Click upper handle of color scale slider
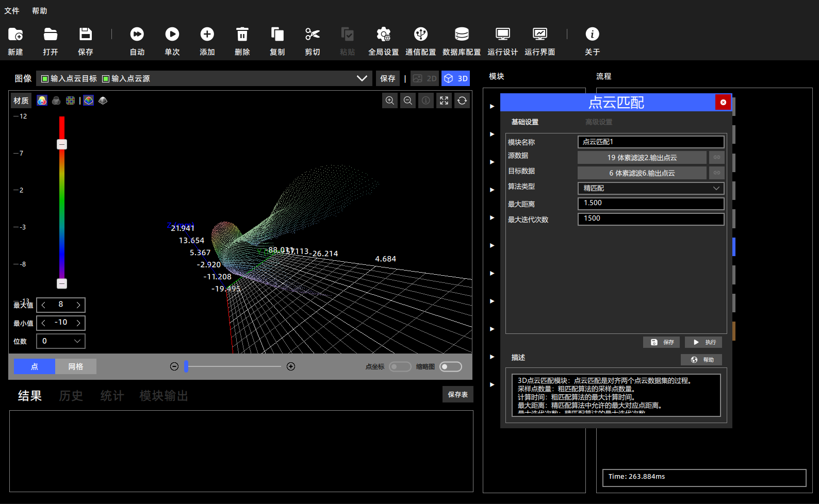 62,145
